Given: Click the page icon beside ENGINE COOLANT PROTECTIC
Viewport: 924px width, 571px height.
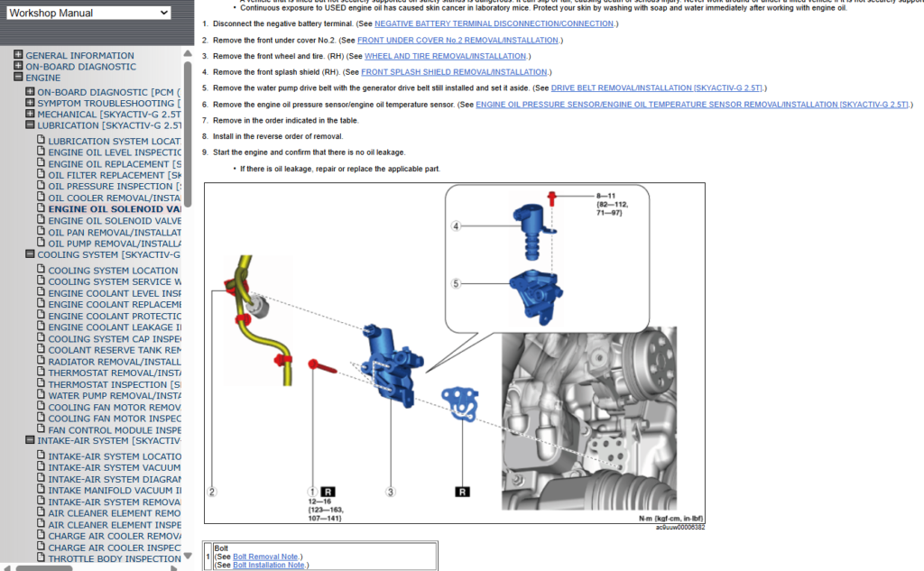Looking at the screenshot, I should coord(41,315).
